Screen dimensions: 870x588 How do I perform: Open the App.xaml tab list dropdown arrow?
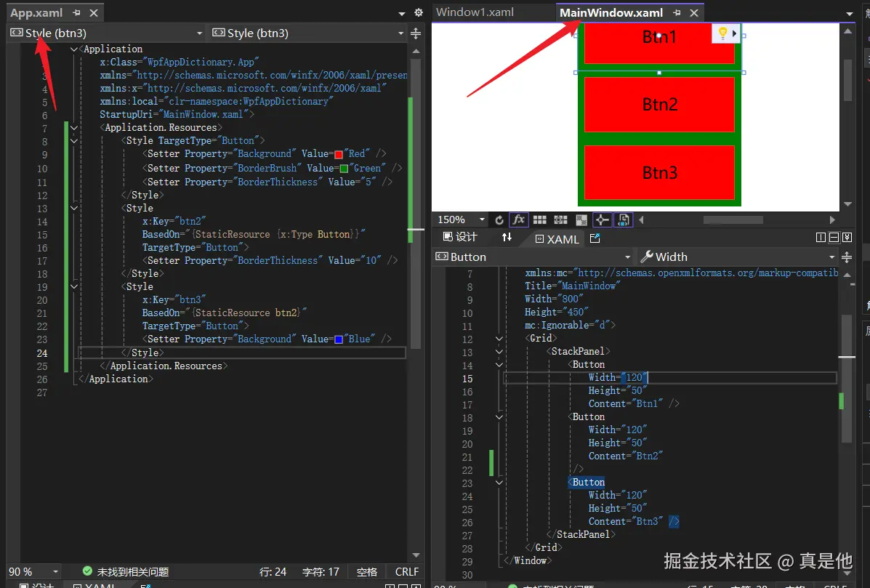tap(402, 13)
